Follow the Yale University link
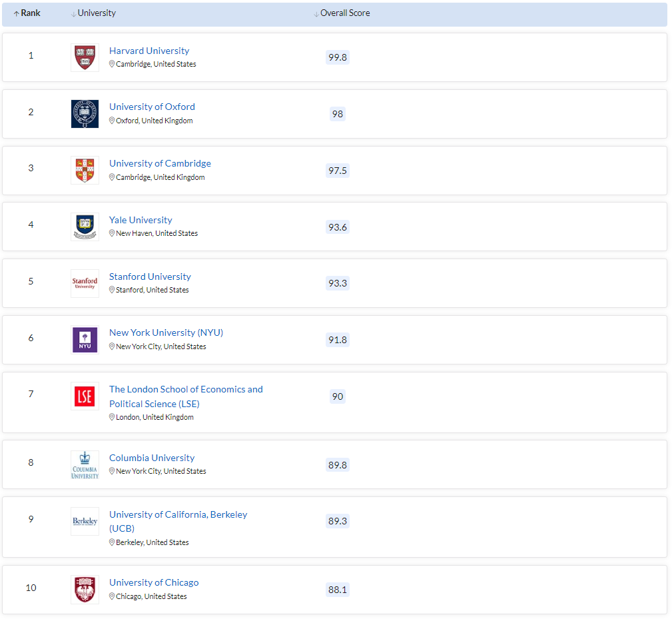This screenshot has width=672, height=619. coord(141,220)
